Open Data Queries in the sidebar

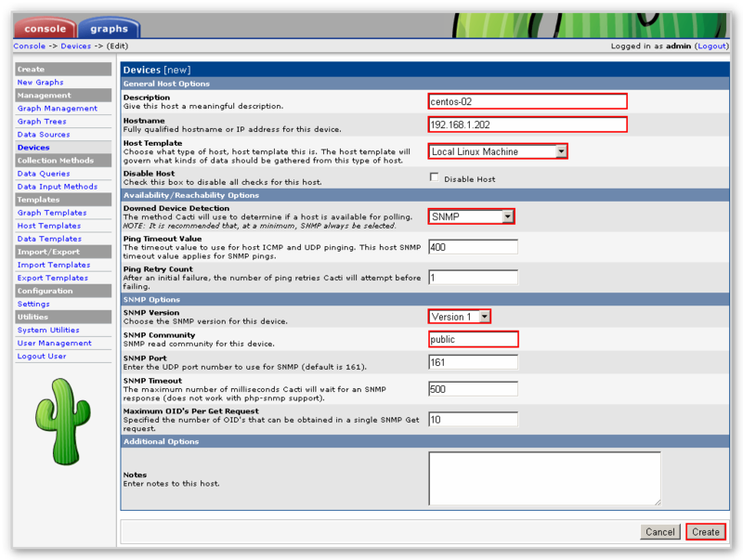[44, 174]
